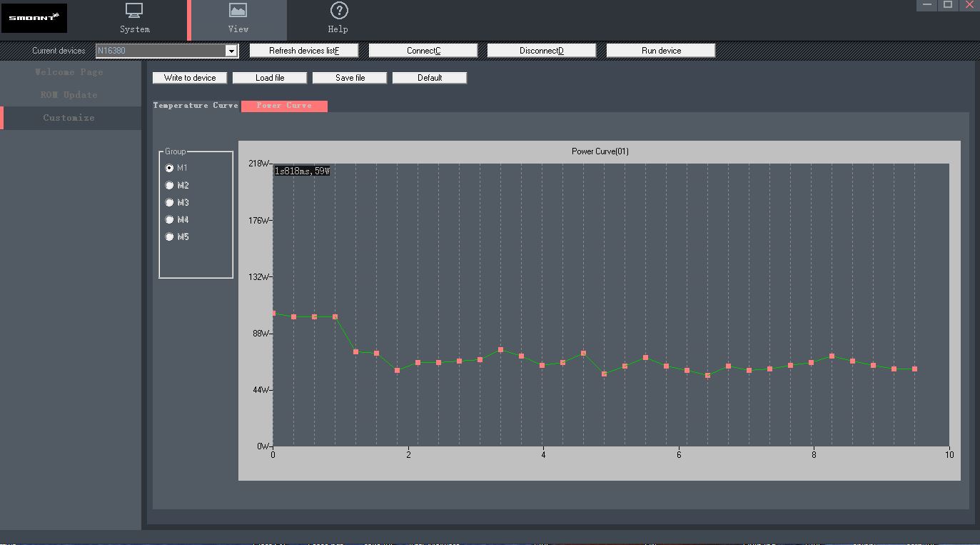Click the Load file button

click(x=270, y=78)
